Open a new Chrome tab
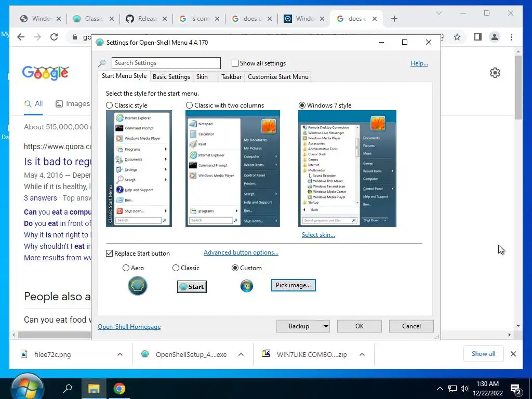Image resolution: width=532 pixels, height=399 pixels. [x=394, y=19]
